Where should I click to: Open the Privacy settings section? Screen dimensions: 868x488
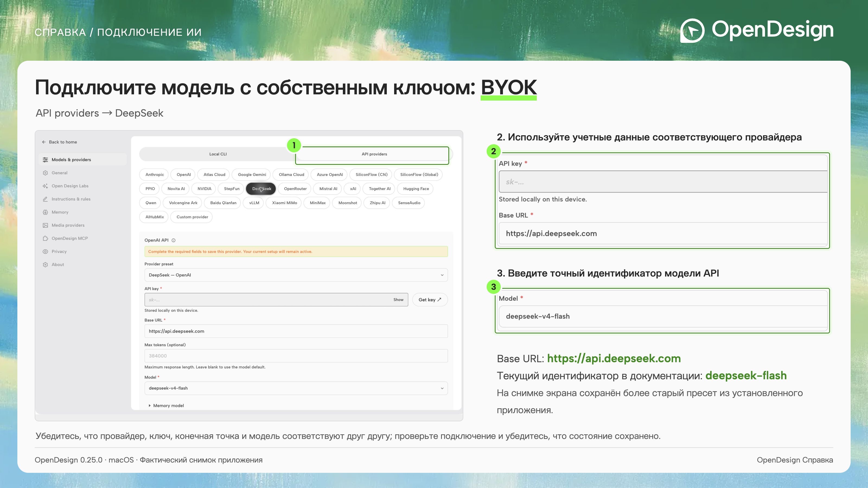tap(82, 252)
